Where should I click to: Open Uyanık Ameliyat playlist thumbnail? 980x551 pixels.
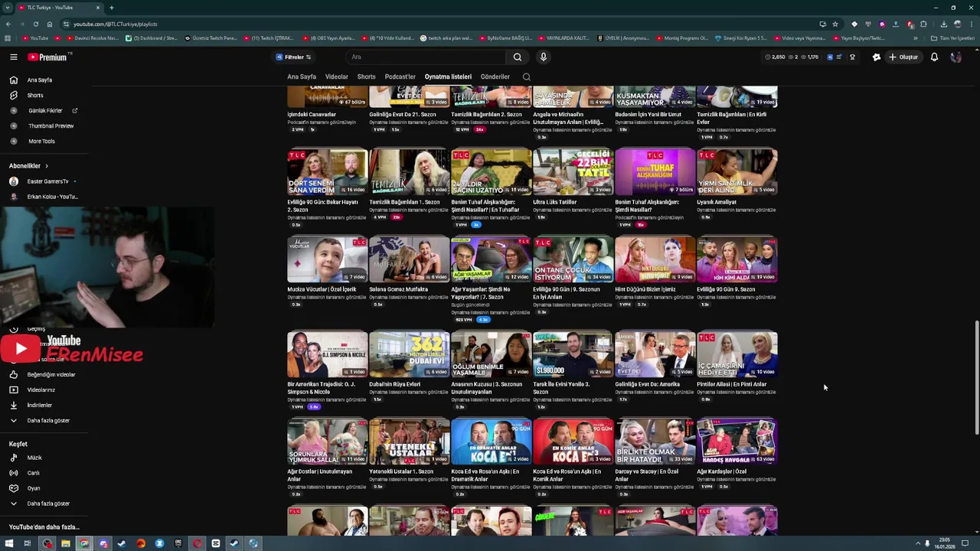click(737, 172)
